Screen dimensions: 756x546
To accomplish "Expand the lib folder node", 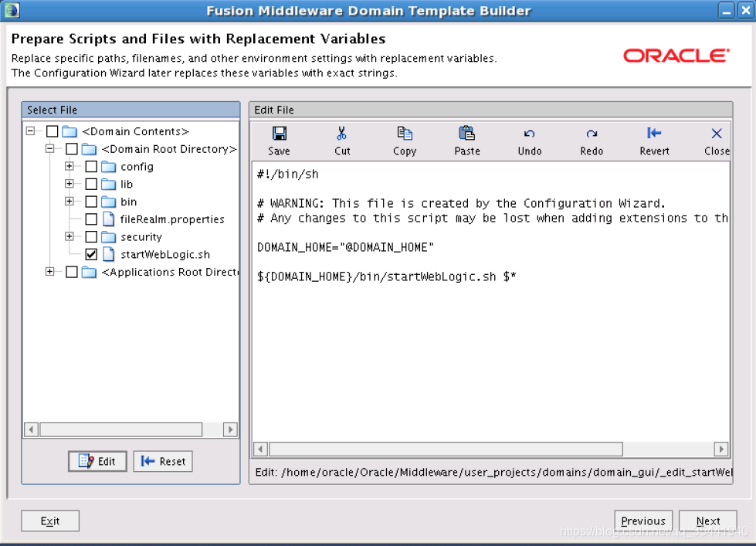I will tap(69, 184).
